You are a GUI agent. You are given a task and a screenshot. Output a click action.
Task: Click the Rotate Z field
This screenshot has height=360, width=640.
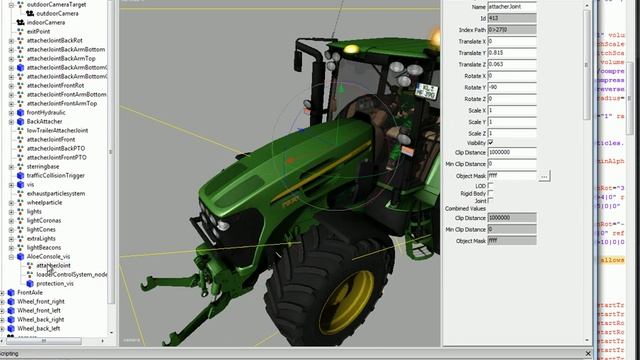point(512,99)
